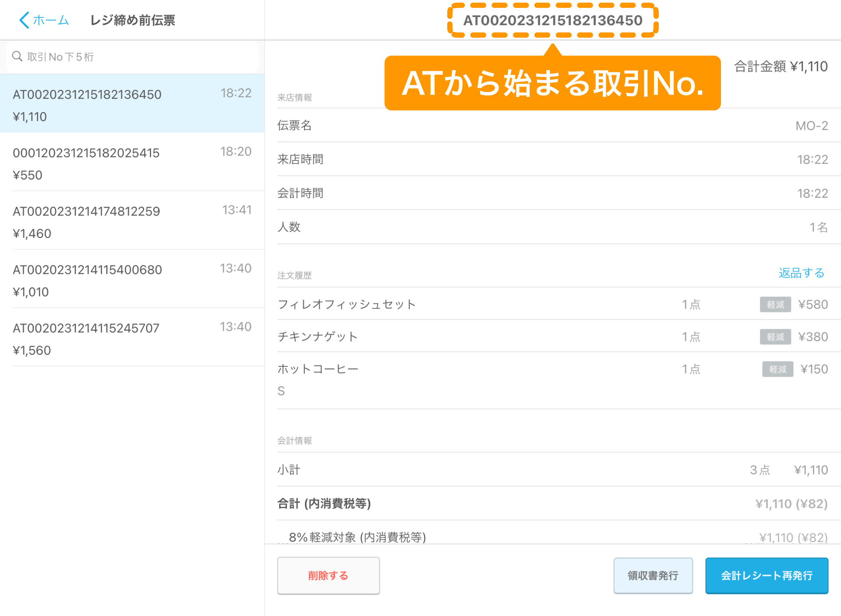Click the 人数 row showing 1名
Viewport: 841px width, 616px height.
(x=552, y=227)
